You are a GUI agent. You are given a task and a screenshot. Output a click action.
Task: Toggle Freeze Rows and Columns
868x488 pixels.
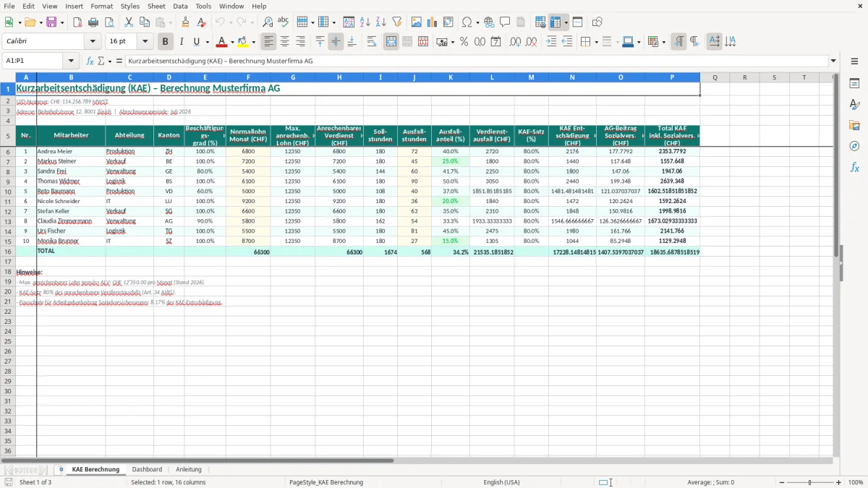pos(556,22)
